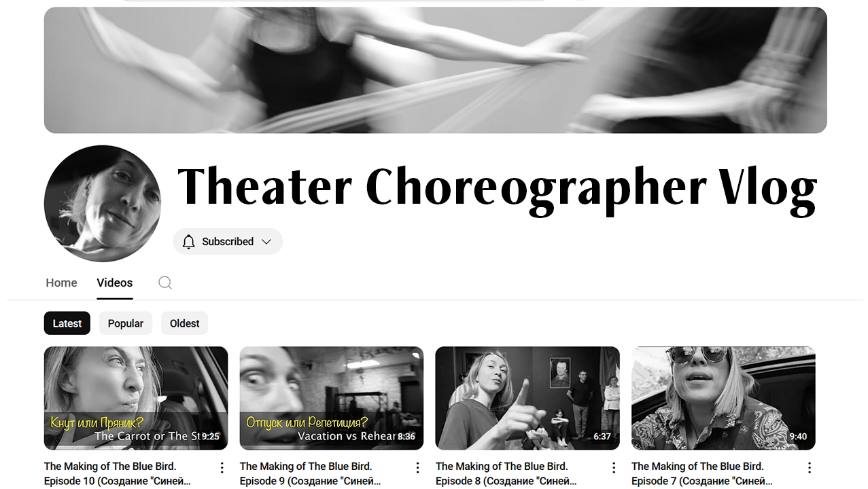Open options menu for Episode 8 video

(x=613, y=467)
